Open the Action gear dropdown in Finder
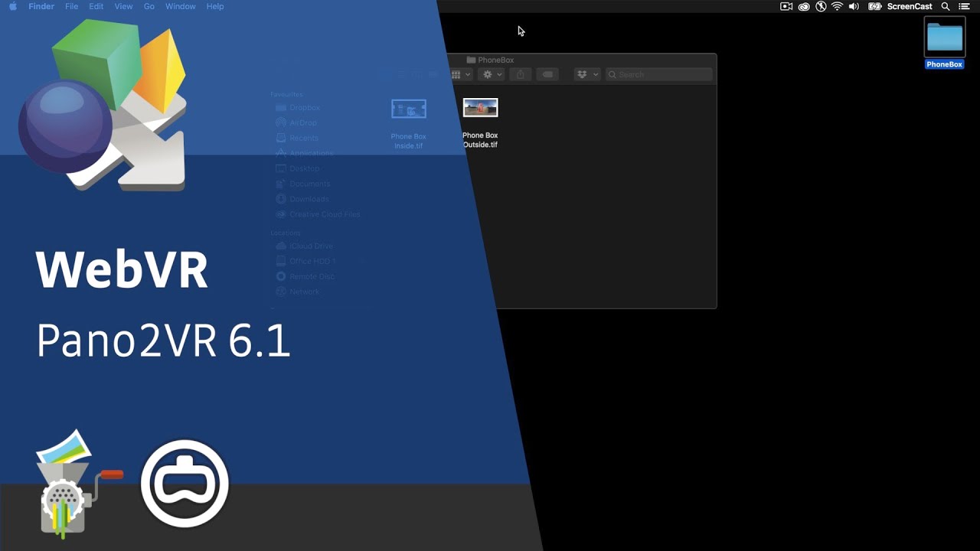Screen dimensions: 980x551 click(492, 74)
